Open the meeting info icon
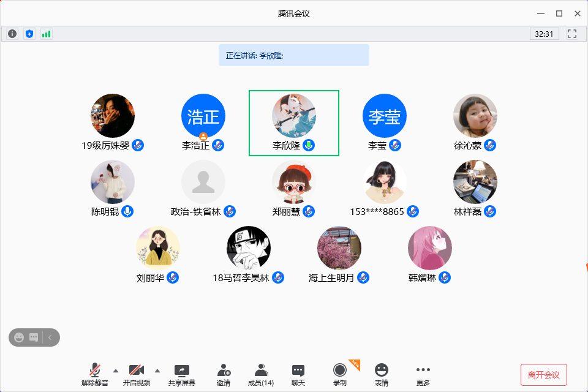 pos(12,34)
